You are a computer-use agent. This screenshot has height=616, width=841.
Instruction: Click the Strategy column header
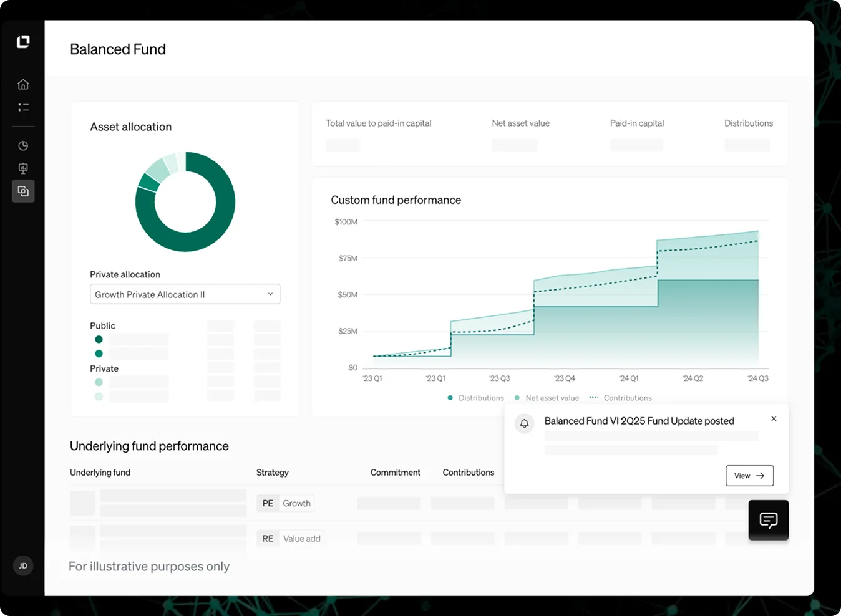coord(273,473)
